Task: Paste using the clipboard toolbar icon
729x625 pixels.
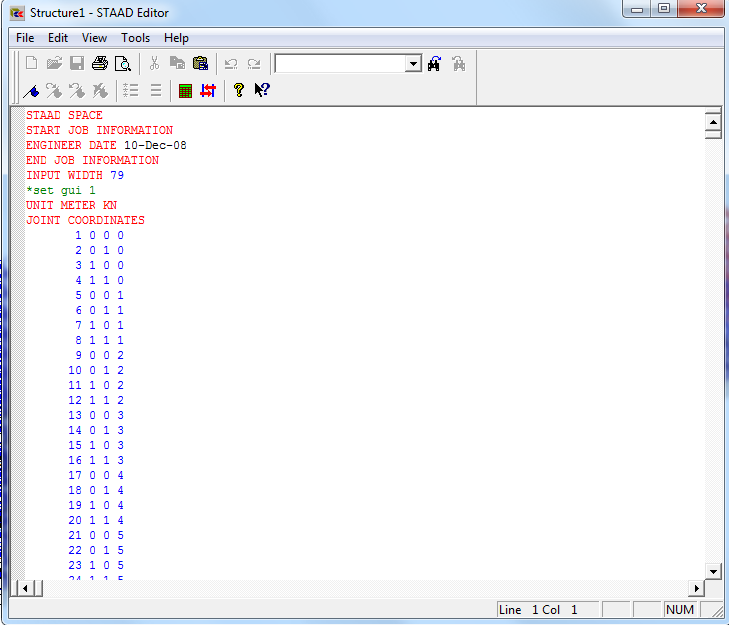Action: click(200, 64)
